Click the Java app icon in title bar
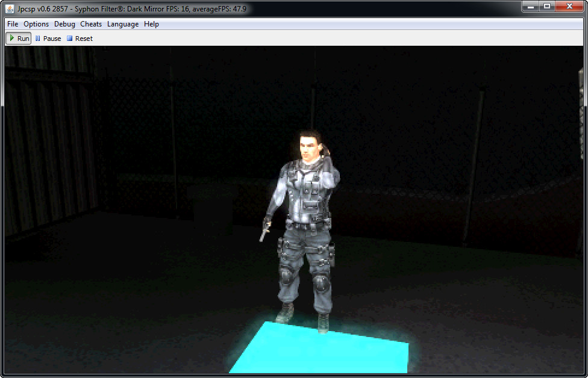The height and width of the screenshot is (378, 588). click(10, 8)
